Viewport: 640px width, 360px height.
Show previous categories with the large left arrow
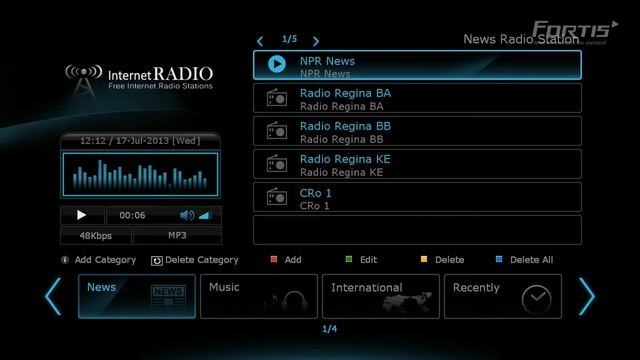click(x=53, y=297)
